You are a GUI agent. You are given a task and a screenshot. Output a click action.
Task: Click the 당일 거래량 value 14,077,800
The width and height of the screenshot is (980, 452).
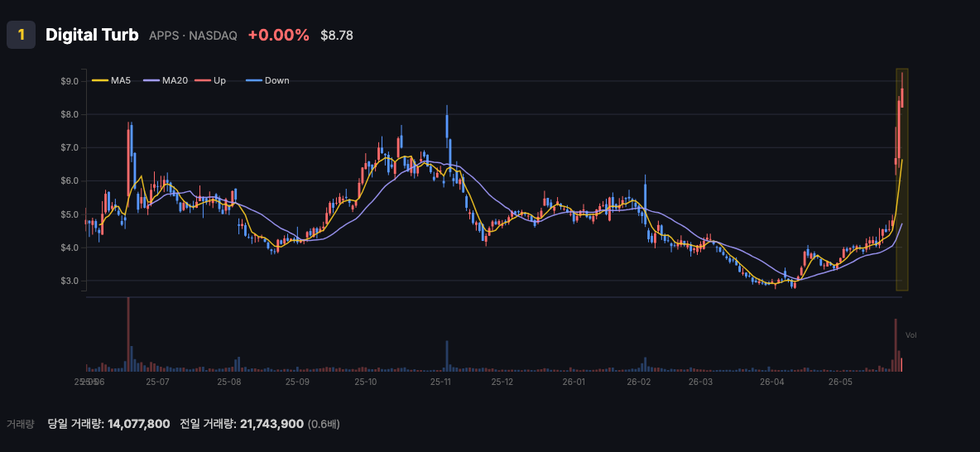[139, 424]
